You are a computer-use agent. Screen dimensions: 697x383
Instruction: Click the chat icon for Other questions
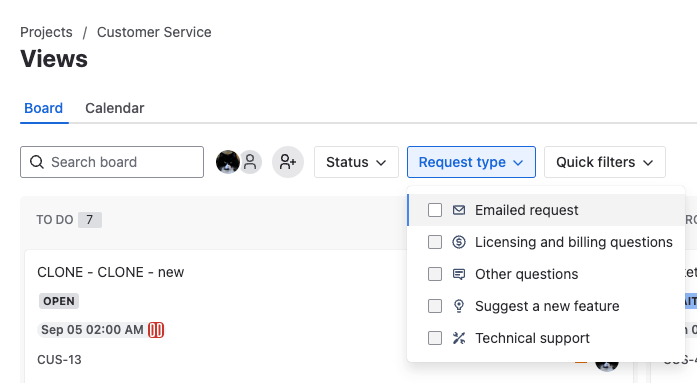[x=459, y=274]
